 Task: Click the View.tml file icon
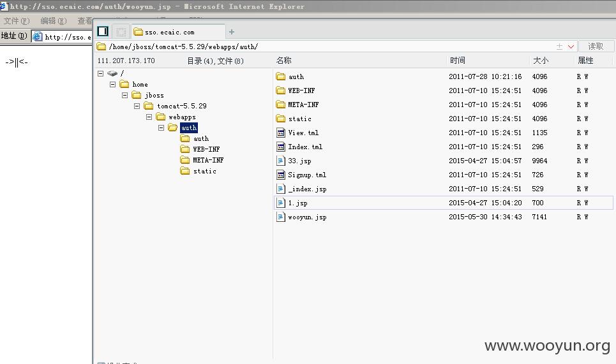280,133
